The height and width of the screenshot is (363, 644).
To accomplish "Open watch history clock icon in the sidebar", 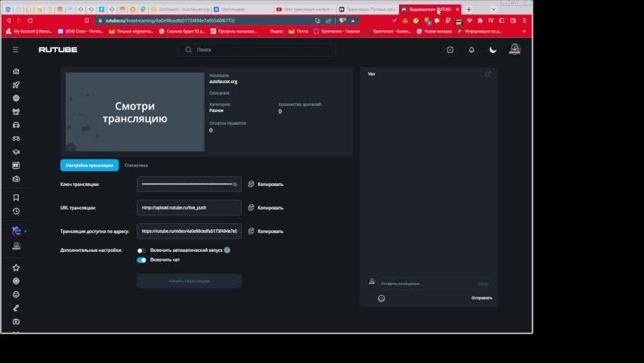I will click(16, 211).
